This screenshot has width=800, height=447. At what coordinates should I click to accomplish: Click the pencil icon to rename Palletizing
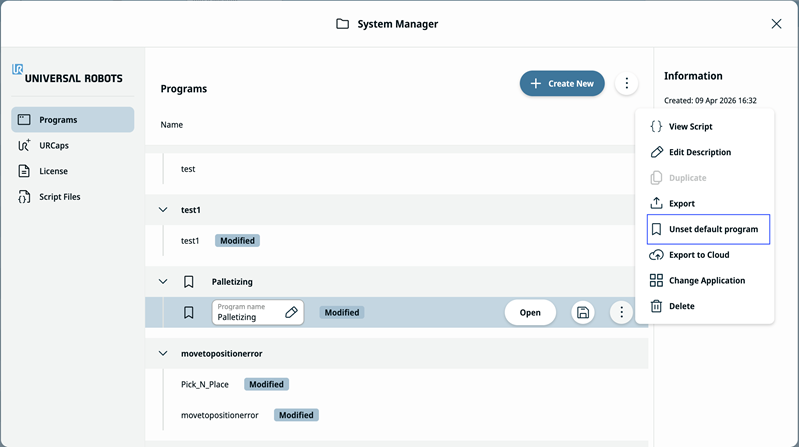[291, 312]
